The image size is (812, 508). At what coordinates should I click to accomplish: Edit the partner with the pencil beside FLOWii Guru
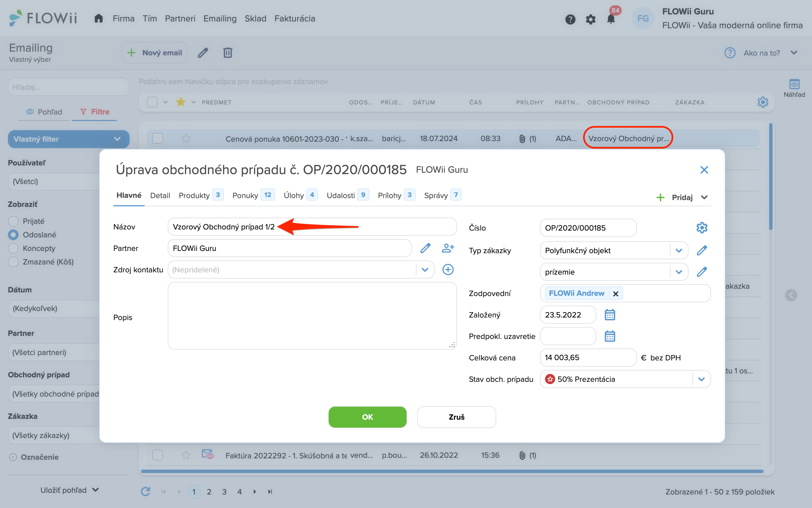[x=425, y=248]
